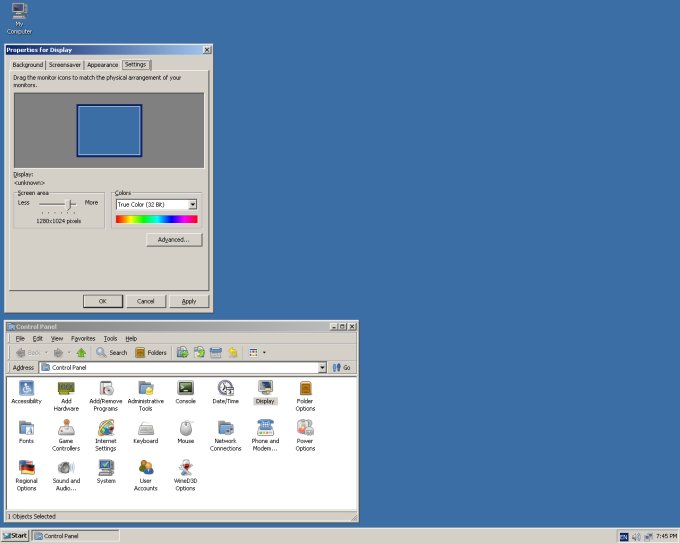680x544 pixels.
Task: Click the Move To toolbar icon
Action: (183, 353)
